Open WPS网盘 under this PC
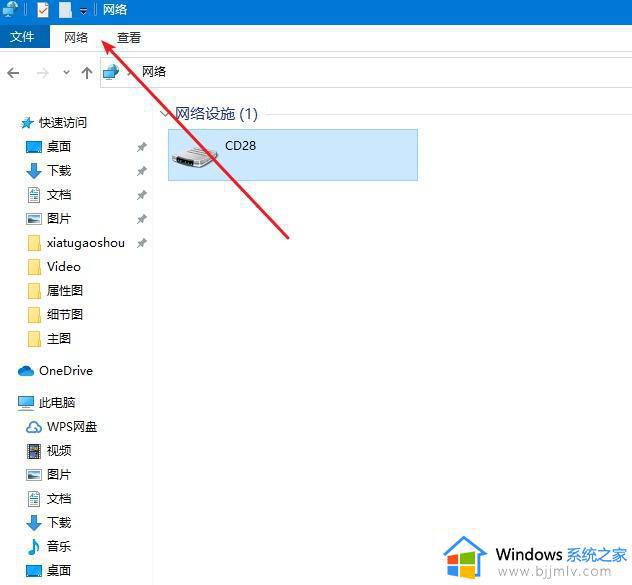The height and width of the screenshot is (585, 632). [72, 427]
